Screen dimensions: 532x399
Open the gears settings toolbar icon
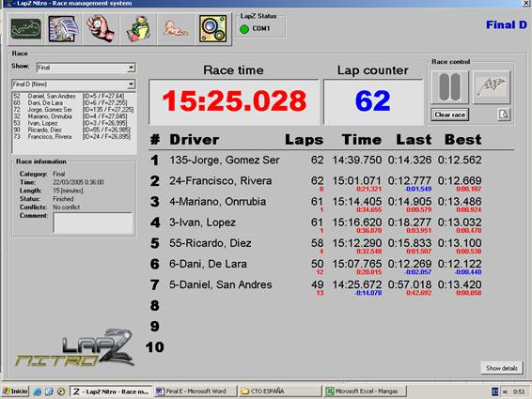pyautogui.click(x=212, y=29)
